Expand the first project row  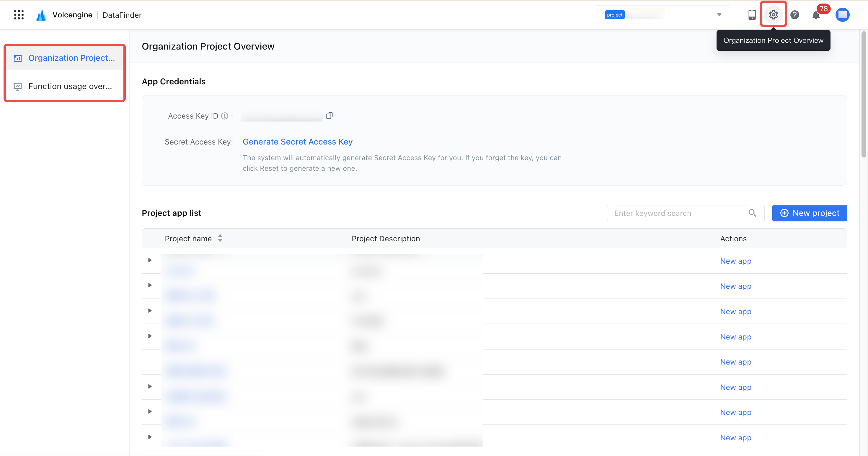point(150,260)
